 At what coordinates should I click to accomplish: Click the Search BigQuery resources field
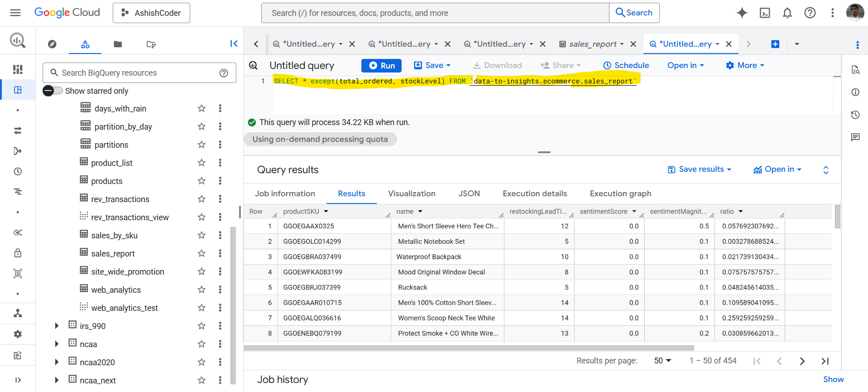pyautogui.click(x=139, y=73)
